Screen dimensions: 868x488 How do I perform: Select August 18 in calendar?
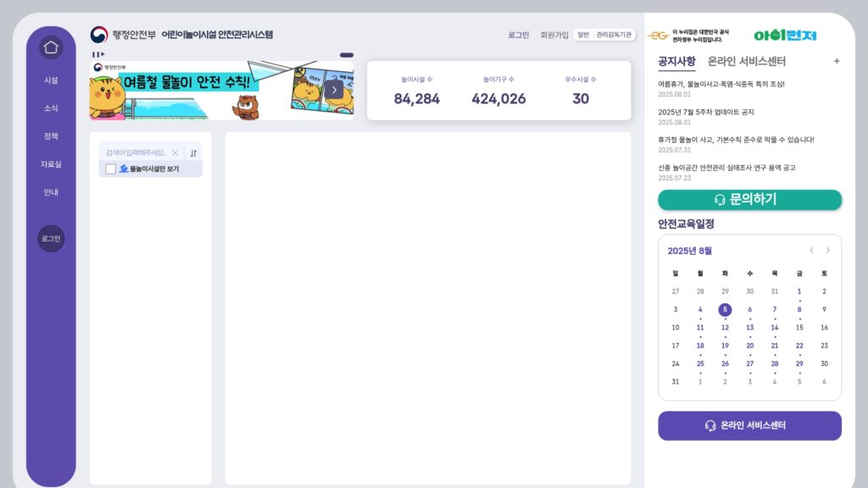click(699, 346)
